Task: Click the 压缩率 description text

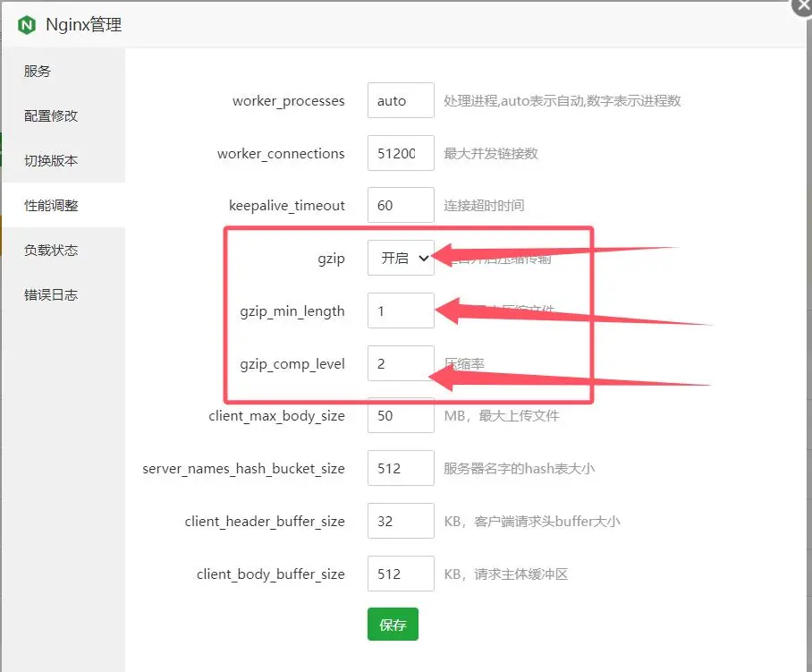Action: click(x=464, y=363)
